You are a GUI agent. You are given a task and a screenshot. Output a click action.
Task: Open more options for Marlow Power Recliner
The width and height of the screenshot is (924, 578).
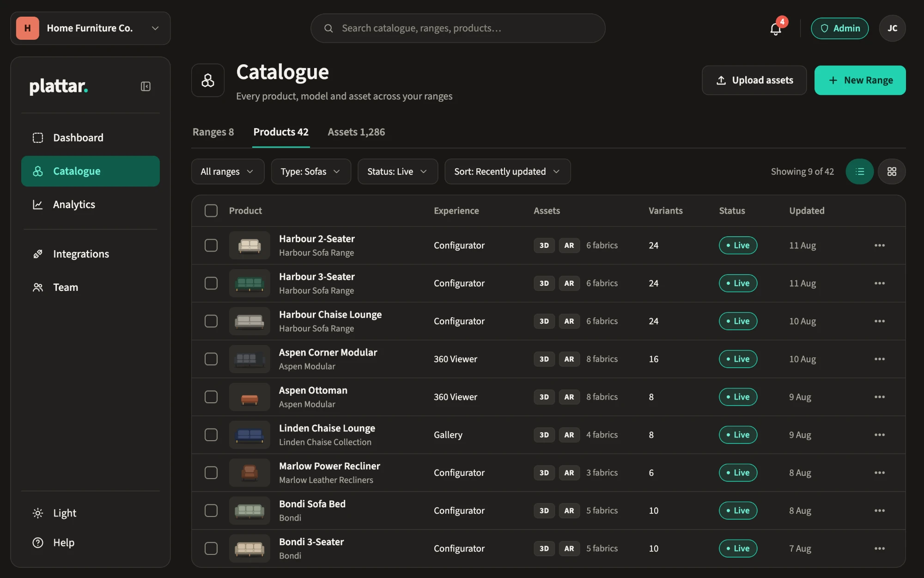tap(880, 473)
